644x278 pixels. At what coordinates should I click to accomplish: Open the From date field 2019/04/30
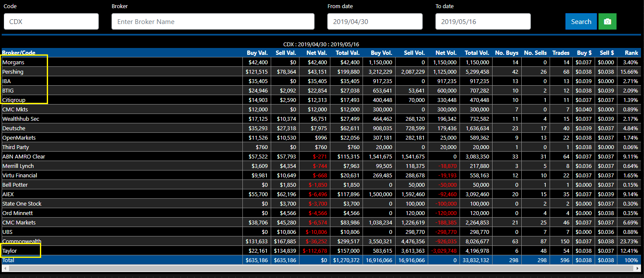tap(375, 21)
